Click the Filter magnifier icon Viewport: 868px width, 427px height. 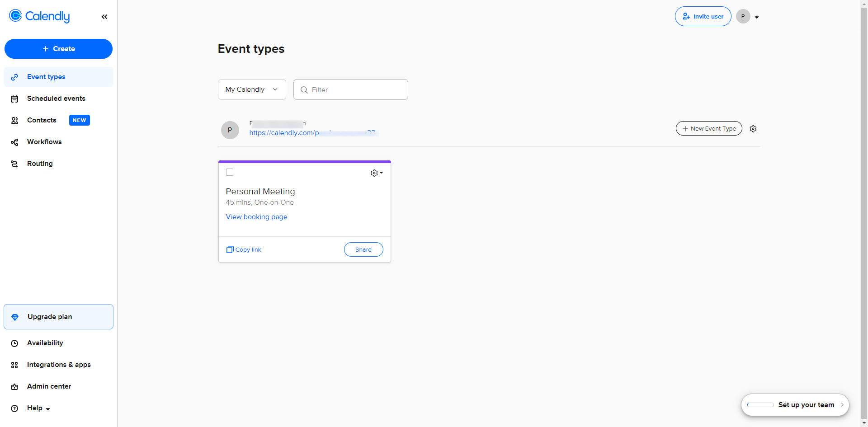click(304, 90)
